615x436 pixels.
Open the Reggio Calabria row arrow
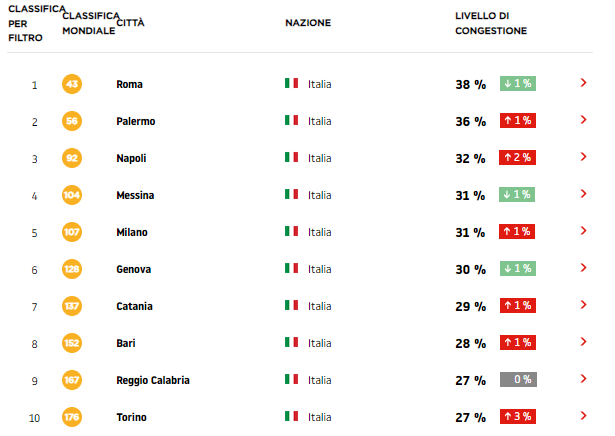click(583, 379)
